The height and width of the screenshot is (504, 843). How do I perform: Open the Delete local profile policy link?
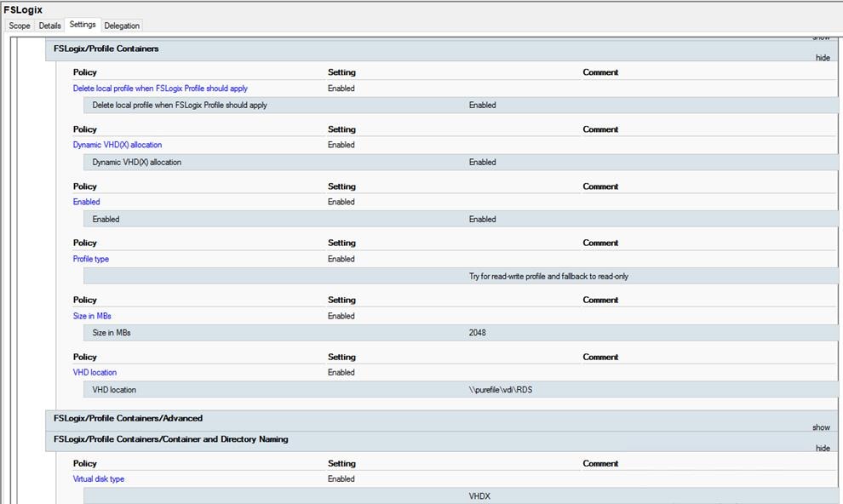click(x=161, y=88)
